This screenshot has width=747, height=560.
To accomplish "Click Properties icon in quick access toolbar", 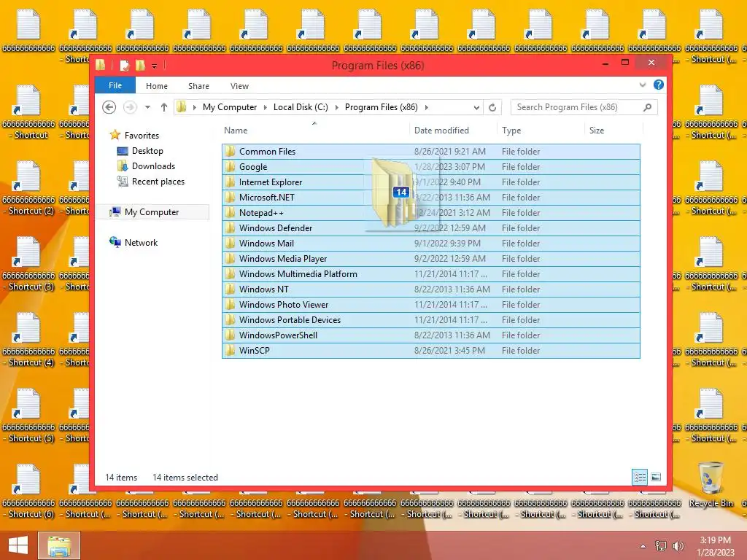I will [x=124, y=65].
